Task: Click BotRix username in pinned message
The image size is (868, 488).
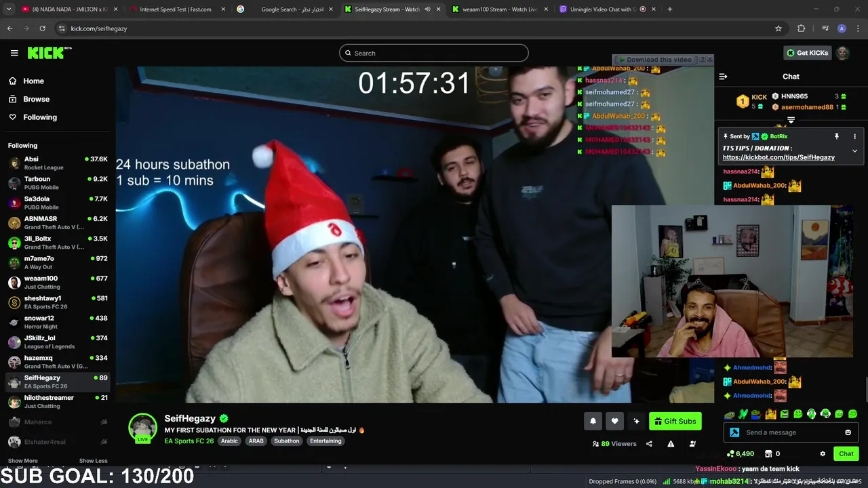Action: (x=778, y=136)
